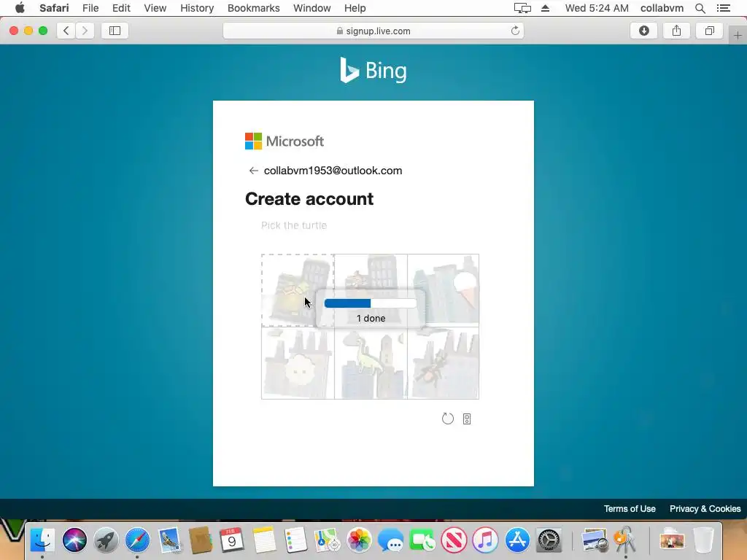
Task: Open the File menu
Action: pyautogui.click(x=90, y=8)
